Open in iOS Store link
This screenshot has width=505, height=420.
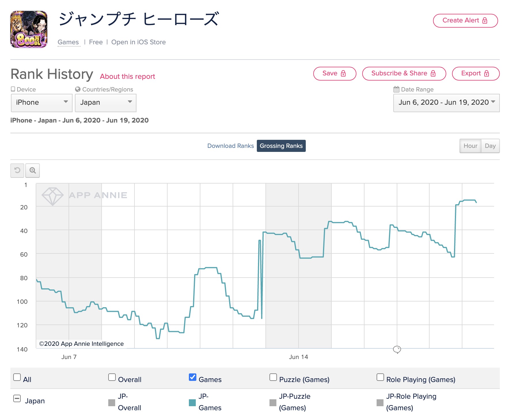click(x=138, y=42)
